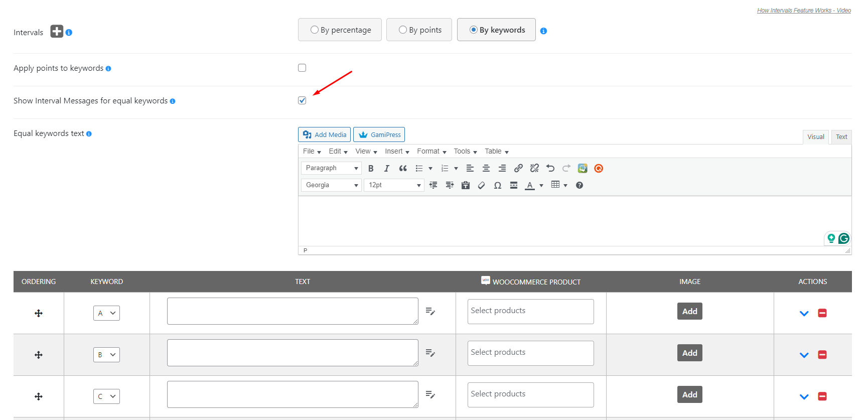Open Georgia font family dropdown

[331, 185]
